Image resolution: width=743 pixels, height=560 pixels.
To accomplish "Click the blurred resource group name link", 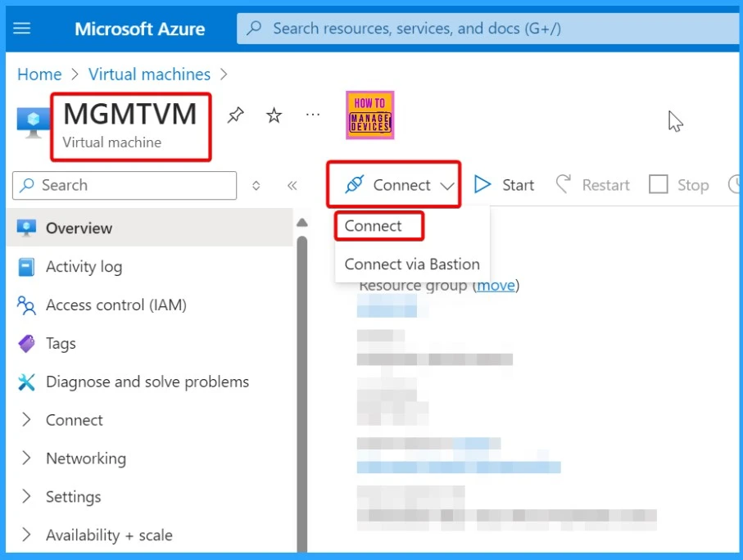I will (x=387, y=305).
